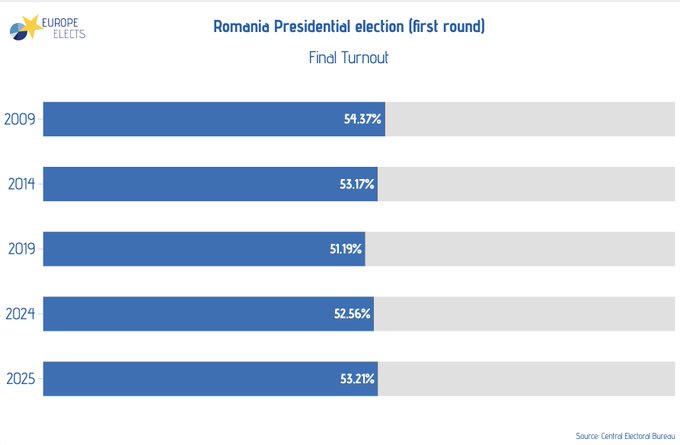Click the Europe Elects star logo
680x445 pixels.
point(24,29)
